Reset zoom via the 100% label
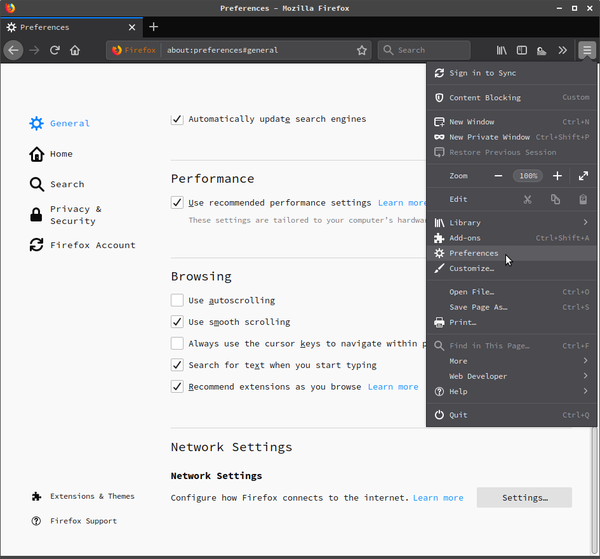Image resolution: width=600 pixels, height=559 pixels. click(528, 176)
